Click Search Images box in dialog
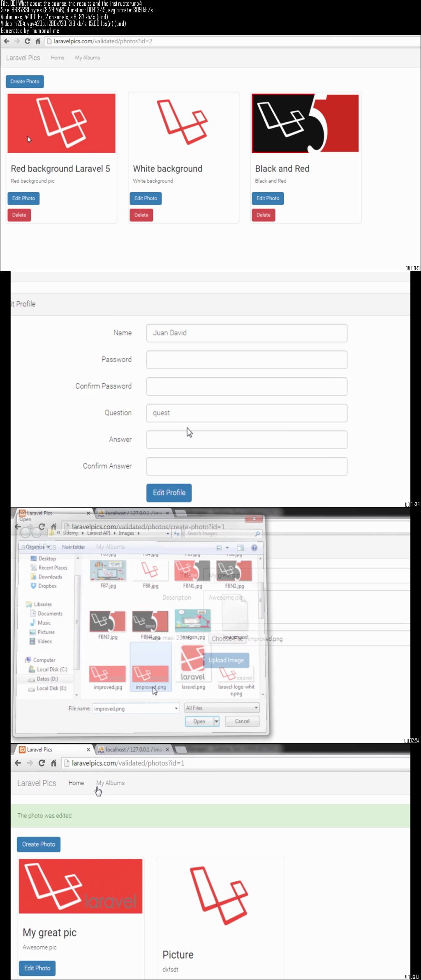The width and height of the screenshot is (421, 980). coord(222,533)
